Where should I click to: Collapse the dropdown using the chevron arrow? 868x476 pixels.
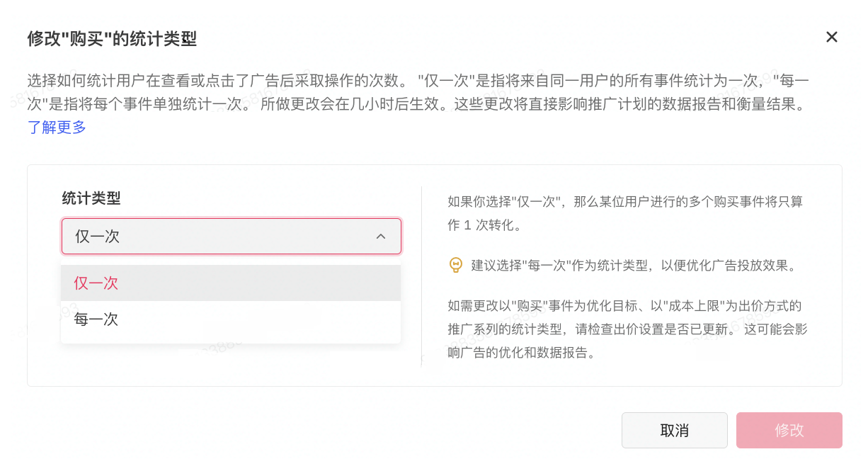coord(381,237)
